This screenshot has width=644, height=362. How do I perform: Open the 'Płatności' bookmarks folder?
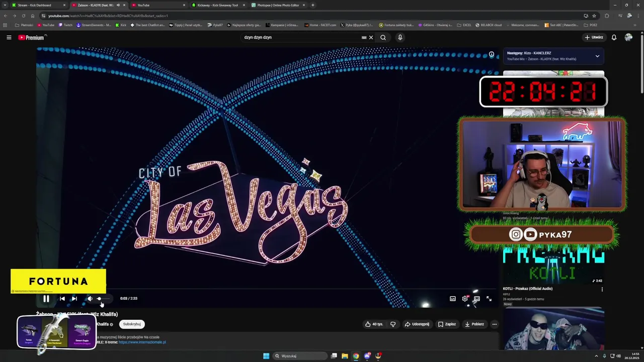click(x=24, y=25)
